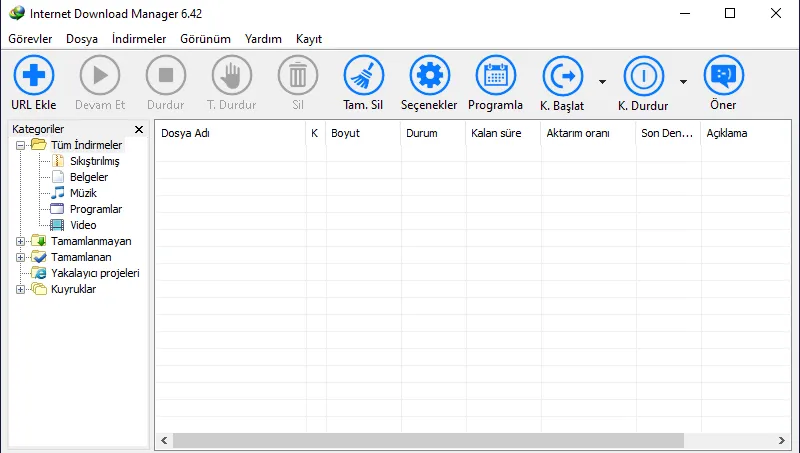Select Belgeler label in tree
The image size is (800, 453).
(x=89, y=177)
